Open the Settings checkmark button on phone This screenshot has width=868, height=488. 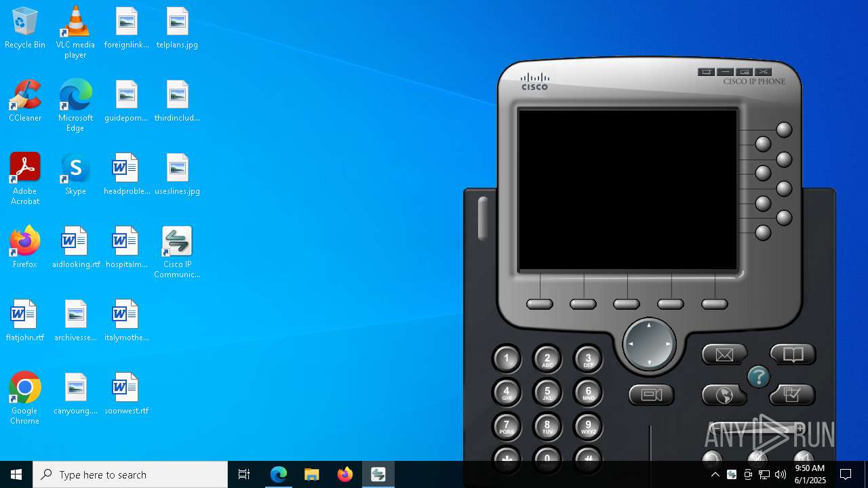(793, 394)
